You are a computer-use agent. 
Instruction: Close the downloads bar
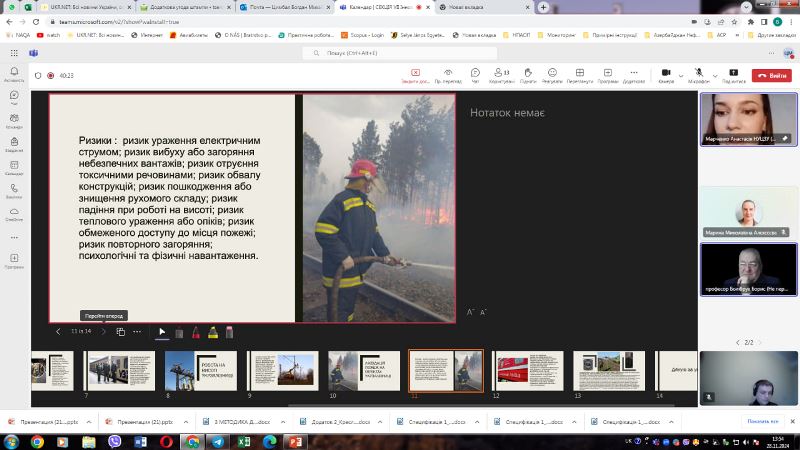click(792, 421)
